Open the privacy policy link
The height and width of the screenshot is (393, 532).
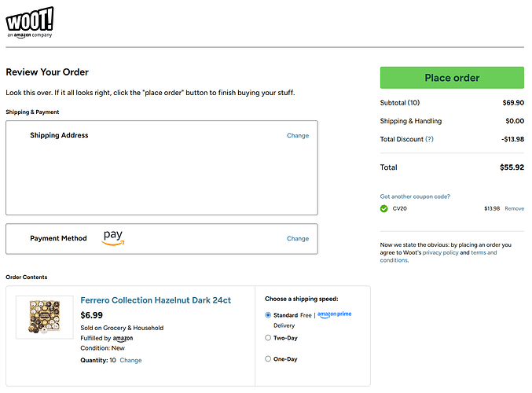(x=440, y=252)
